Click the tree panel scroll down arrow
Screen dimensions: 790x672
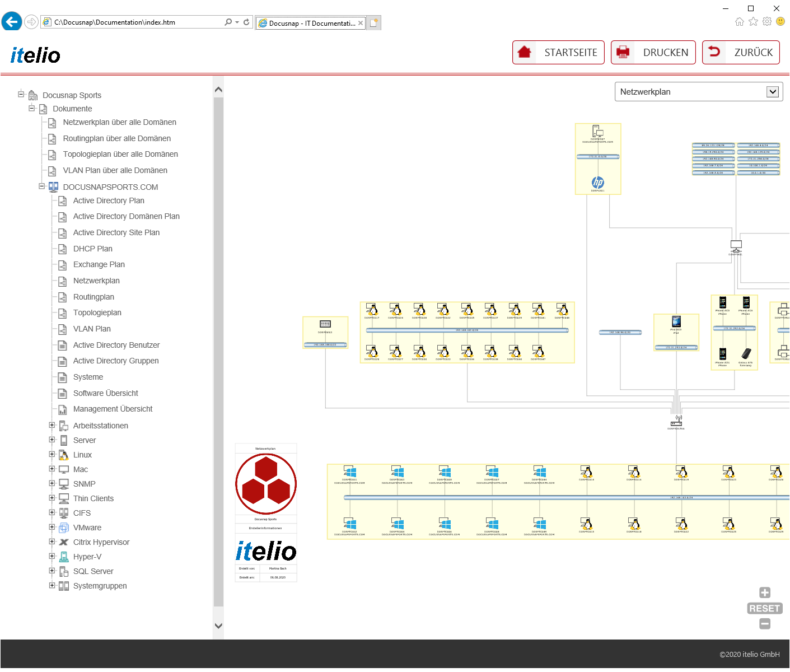pos(218,626)
